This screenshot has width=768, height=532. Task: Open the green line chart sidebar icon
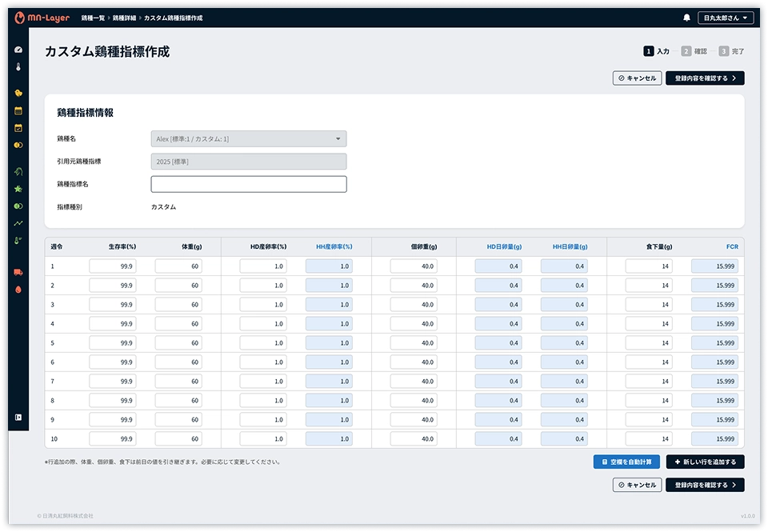coord(18,223)
